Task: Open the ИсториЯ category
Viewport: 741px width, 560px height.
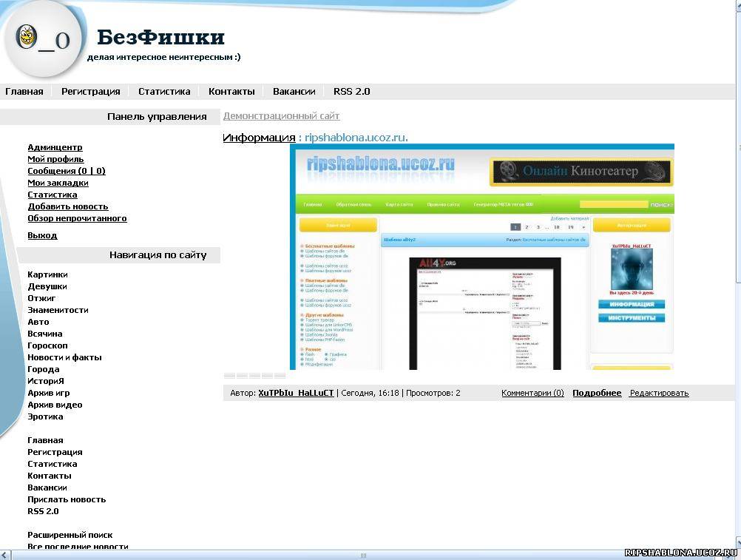Action: coord(45,381)
